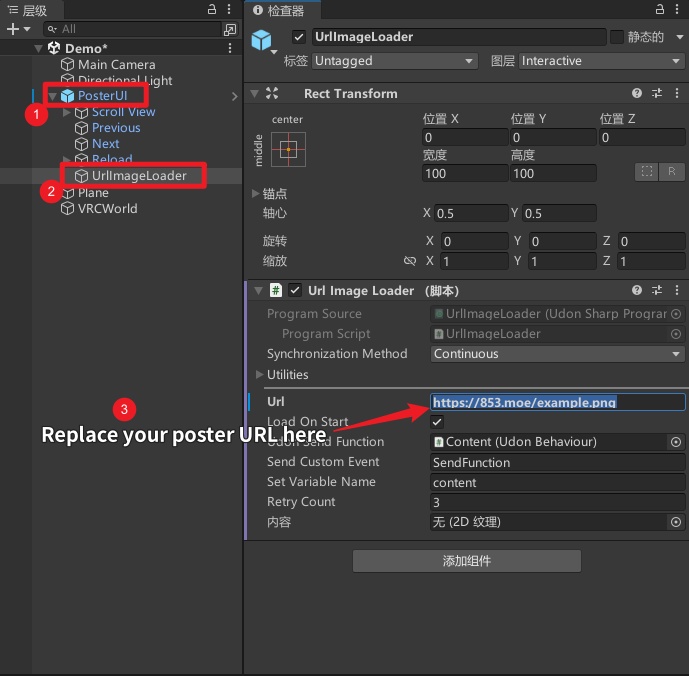Image resolution: width=689 pixels, height=676 pixels.
Task: Open Rect Transform more options menu
Action: [677, 93]
